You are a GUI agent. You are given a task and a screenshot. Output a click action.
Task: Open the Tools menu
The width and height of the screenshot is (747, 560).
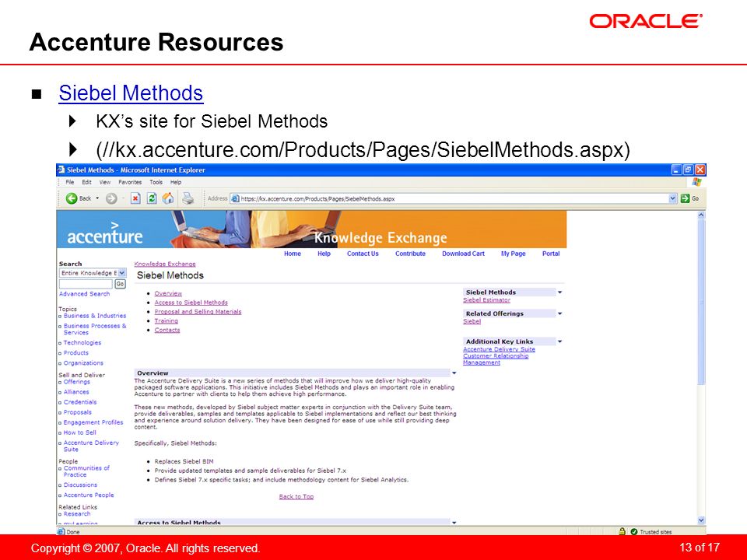click(x=156, y=182)
